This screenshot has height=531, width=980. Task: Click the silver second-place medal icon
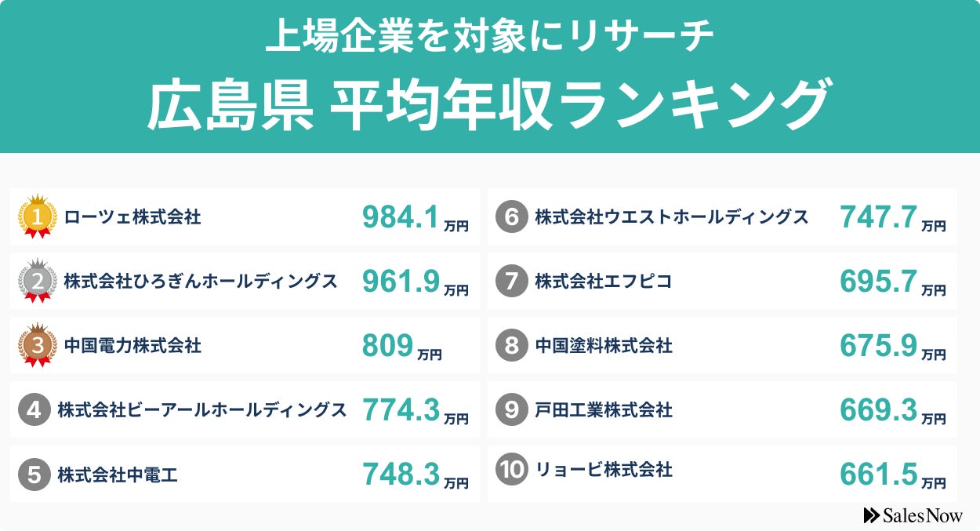[37, 281]
